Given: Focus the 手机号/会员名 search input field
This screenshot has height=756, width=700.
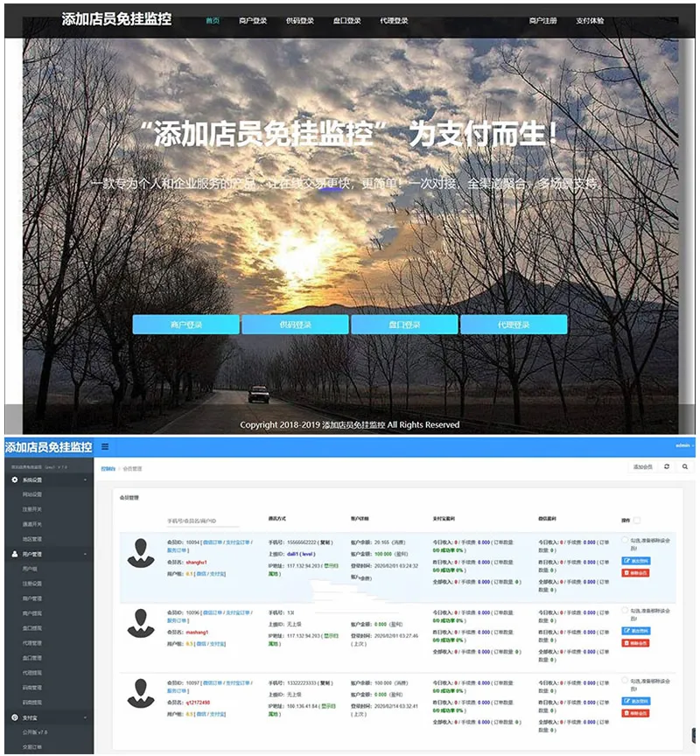Looking at the screenshot, I should tap(203, 521).
